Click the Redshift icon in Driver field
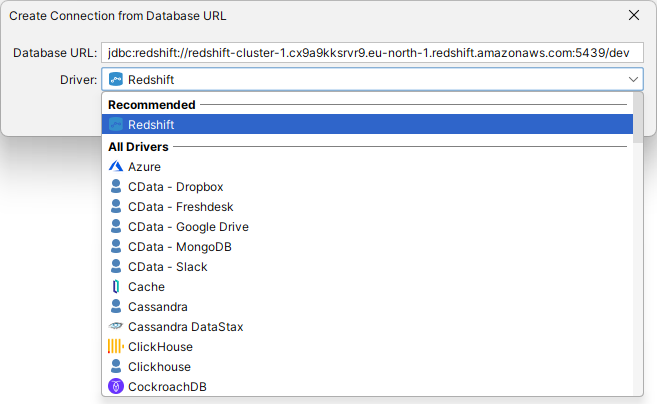The image size is (657, 404). click(116, 80)
